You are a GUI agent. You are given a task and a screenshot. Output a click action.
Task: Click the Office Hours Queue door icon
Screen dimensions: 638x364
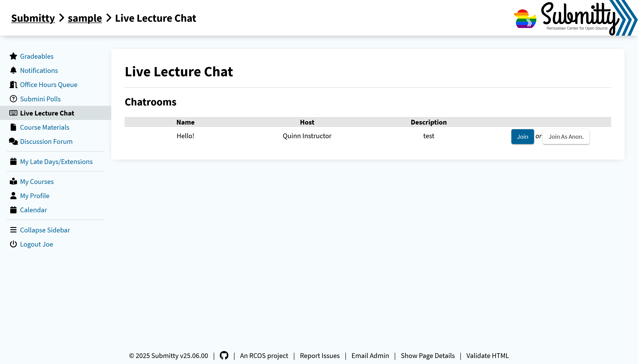[x=13, y=85]
